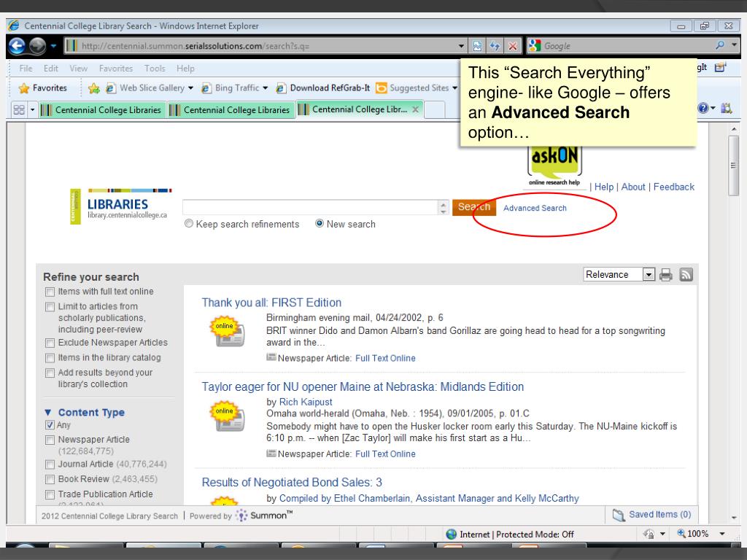Open the search provider dropdown arrow

click(x=734, y=45)
